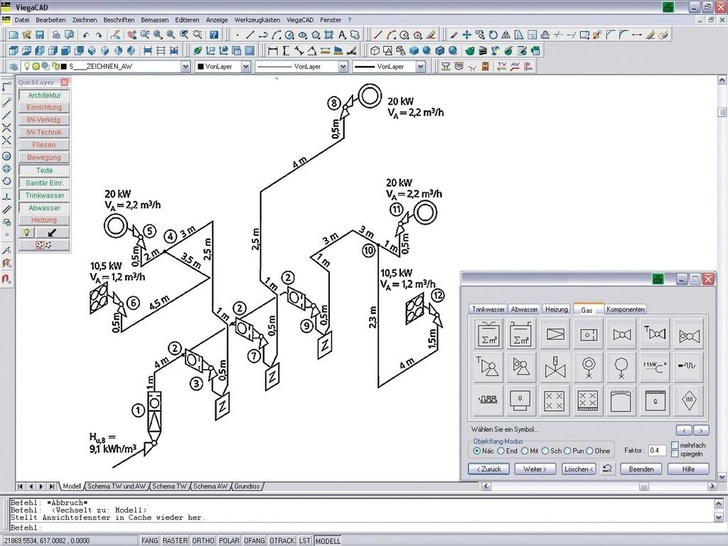Switch to the Trinkwasser tab
728x546 pixels.
pos(489,309)
